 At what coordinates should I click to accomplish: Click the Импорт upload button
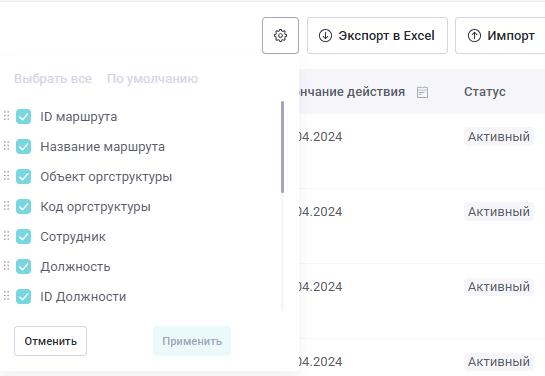click(x=500, y=35)
